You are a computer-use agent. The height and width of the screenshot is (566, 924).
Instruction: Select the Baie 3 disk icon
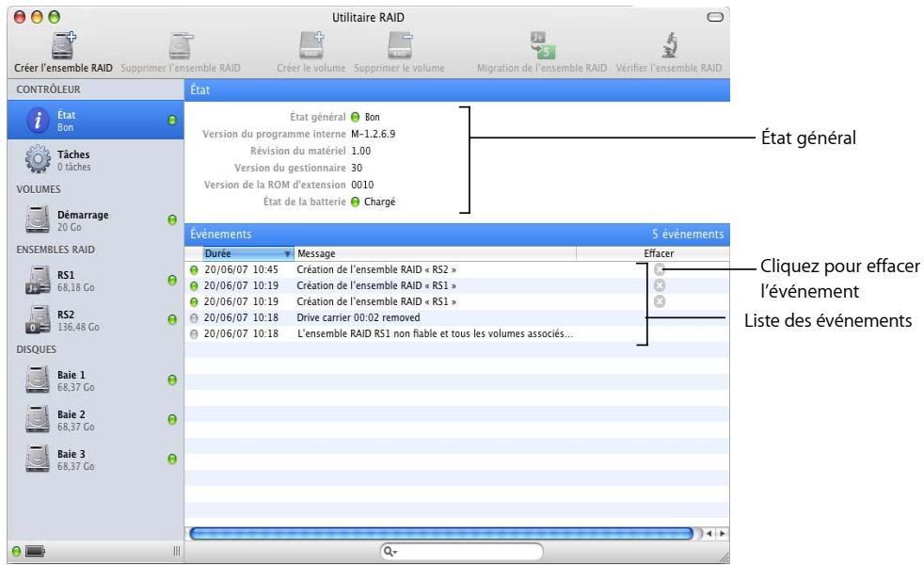[38, 459]
